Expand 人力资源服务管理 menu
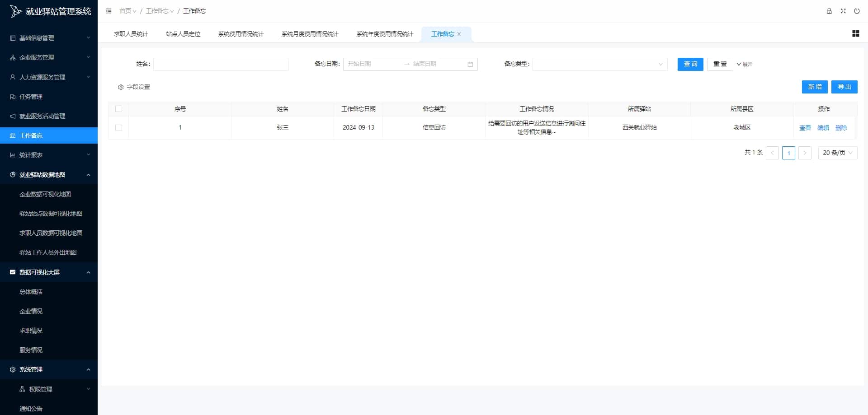The image size is (868, 415). coord(49,77)
